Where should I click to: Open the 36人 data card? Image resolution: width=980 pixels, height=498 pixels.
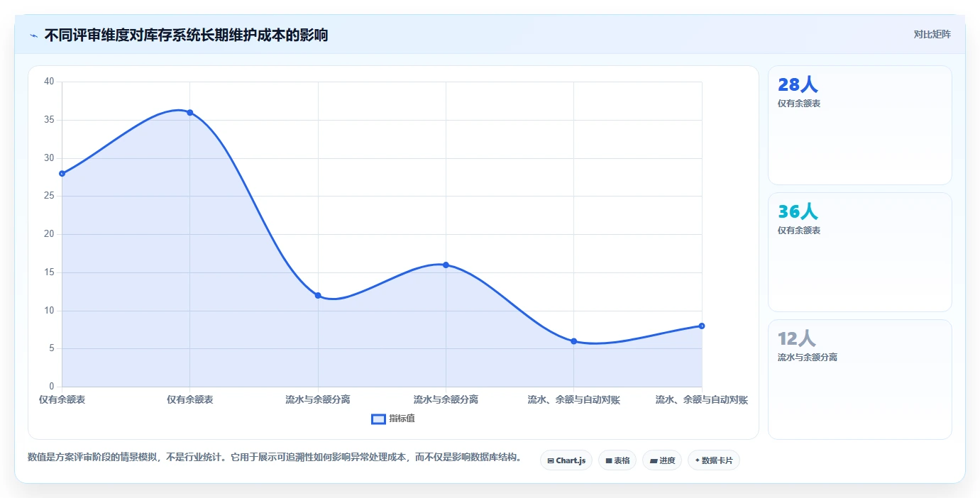(859, 252)
